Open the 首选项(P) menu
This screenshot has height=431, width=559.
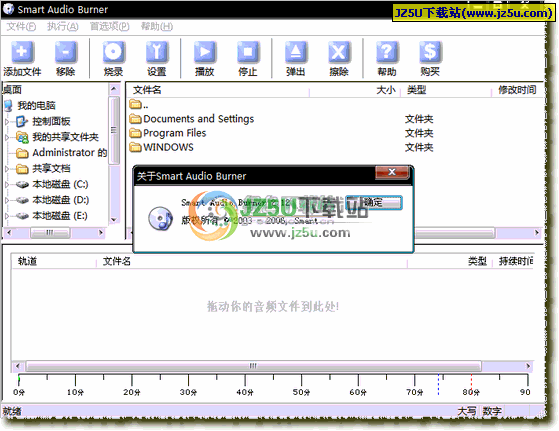(x=109, y=26)
